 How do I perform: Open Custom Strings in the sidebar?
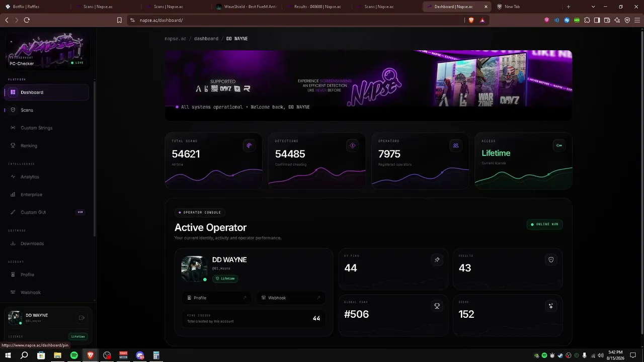pos(46,128)
